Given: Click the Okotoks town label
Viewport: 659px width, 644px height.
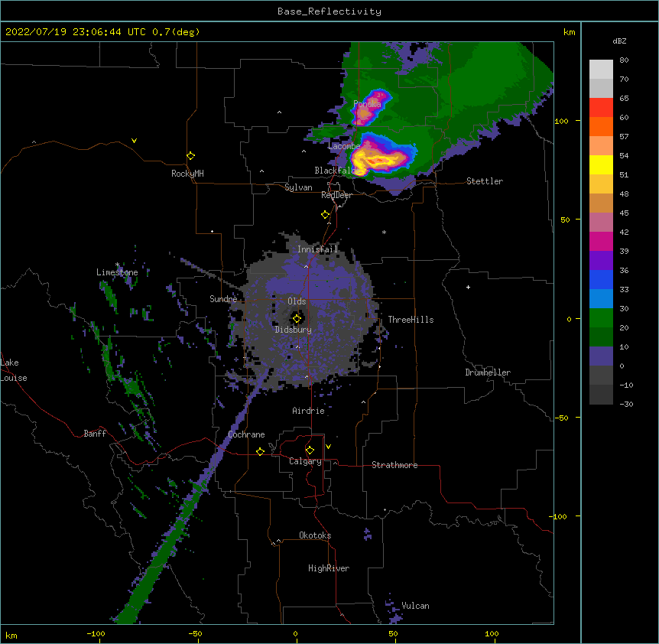Looking at the screenshot, I should click(315, 535).
